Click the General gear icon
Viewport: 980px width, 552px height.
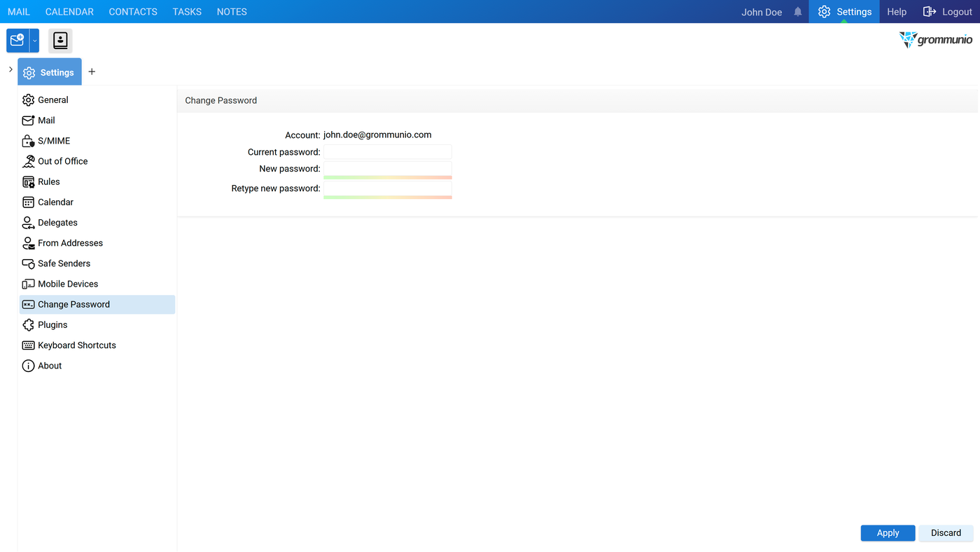[28, 100]
